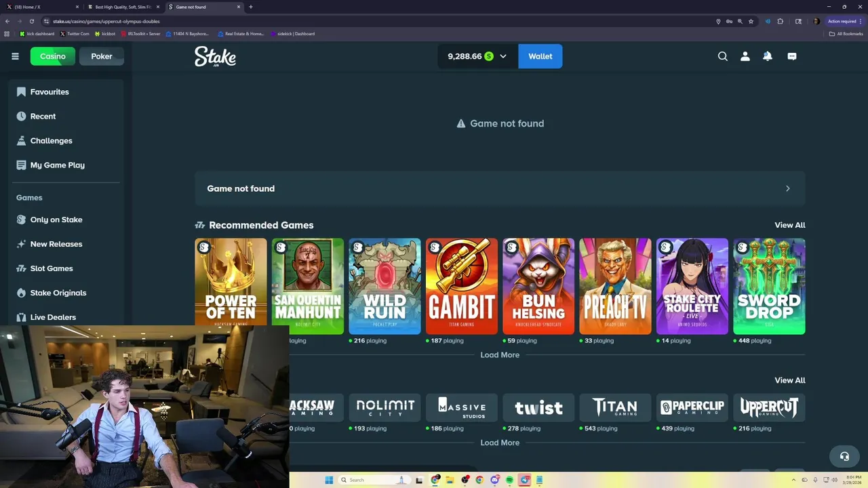Open the search magnifier in the header
Image resolution: width=868 pixels, height=488 pixels.
pos(723,56)
